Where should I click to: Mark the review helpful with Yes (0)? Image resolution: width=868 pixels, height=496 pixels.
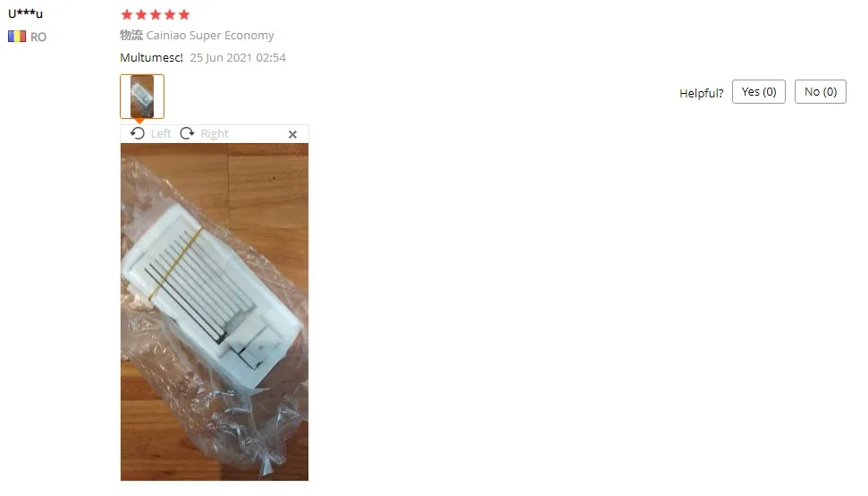click(759, 91)
